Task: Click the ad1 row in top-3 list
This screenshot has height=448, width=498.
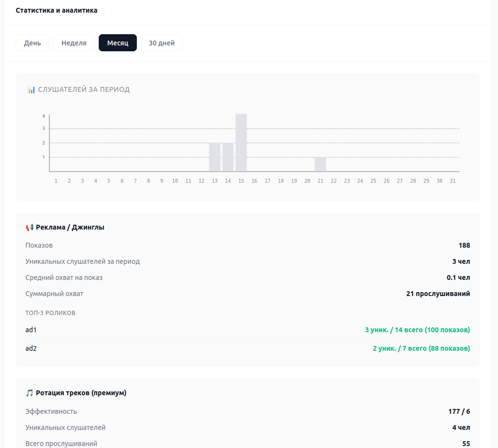Action: pyautogui.click(x=31, y=330)
